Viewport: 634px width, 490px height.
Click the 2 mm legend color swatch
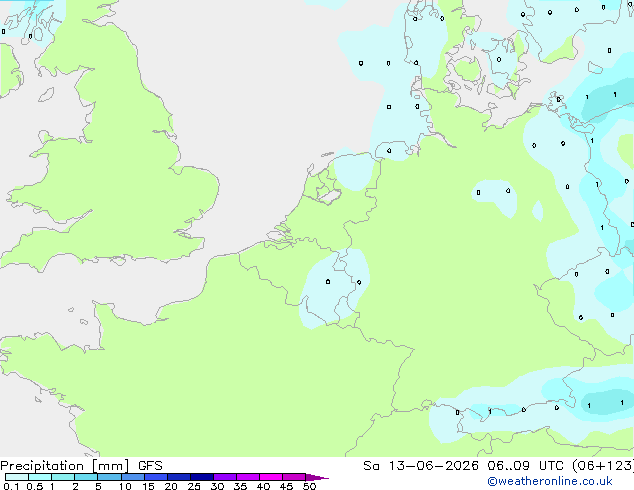point(86,477)
